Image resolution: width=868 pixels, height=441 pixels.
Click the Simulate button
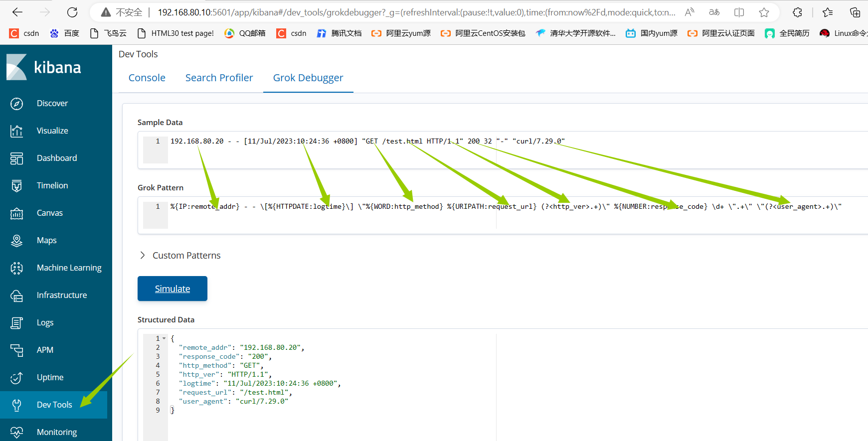[173, 289]
